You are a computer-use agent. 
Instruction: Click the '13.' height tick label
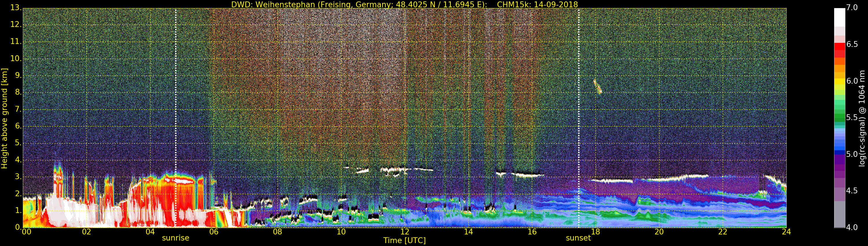(16, 8)
